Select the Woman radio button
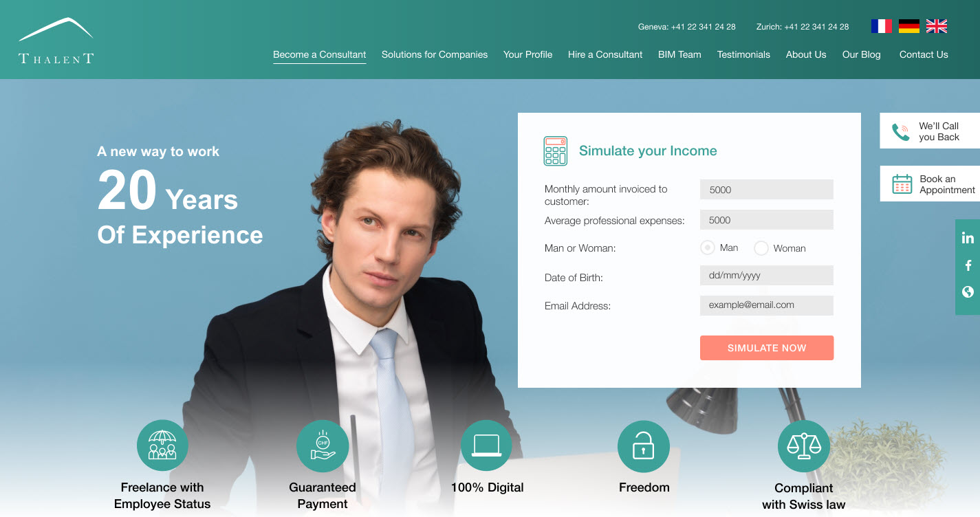 point(761,248)
